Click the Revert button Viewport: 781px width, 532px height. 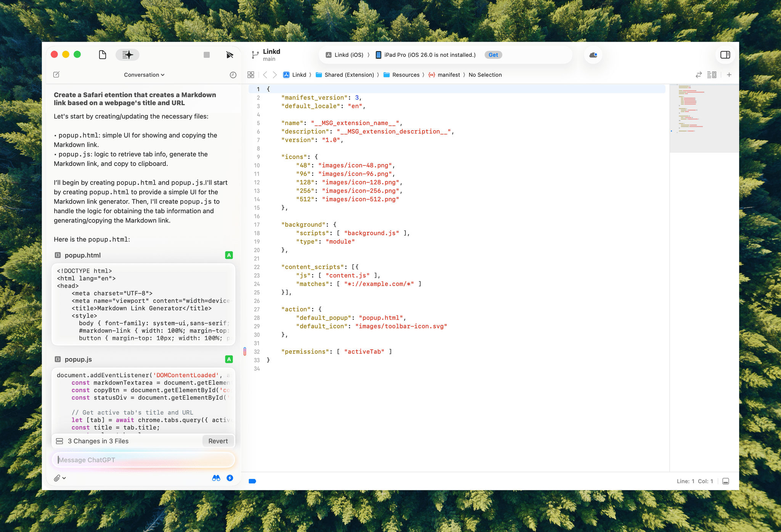click(x=218, y=441)
